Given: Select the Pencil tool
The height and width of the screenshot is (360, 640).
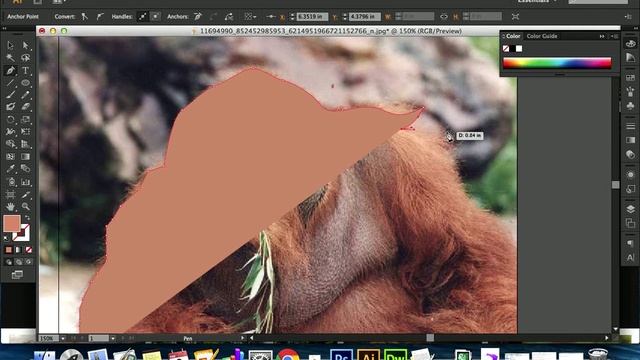Looking at the screenshot, I should pyautogui.click(x=25, y=95).
